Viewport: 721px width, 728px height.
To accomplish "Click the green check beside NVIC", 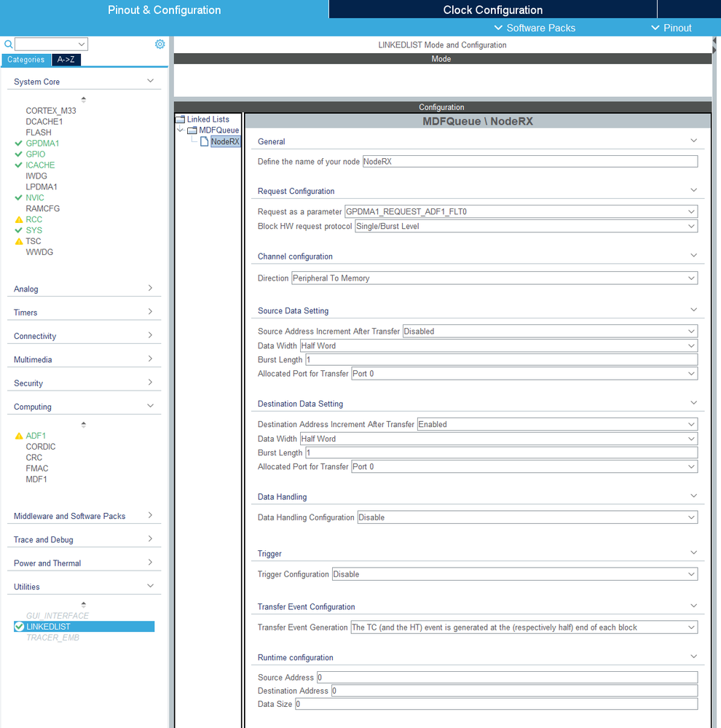I will [18, 197].
